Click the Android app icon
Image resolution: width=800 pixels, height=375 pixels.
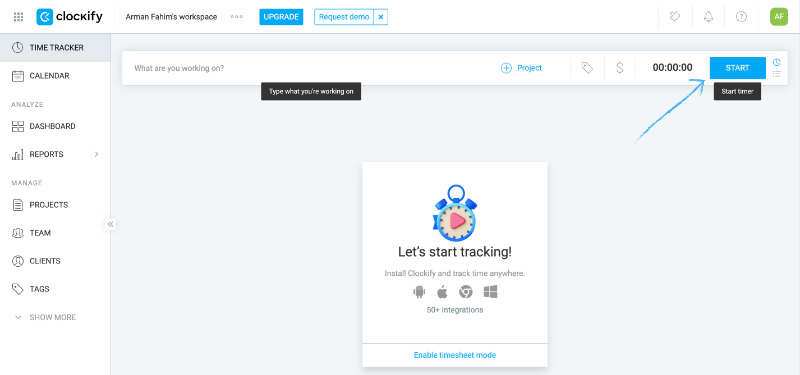coord(419,292)
